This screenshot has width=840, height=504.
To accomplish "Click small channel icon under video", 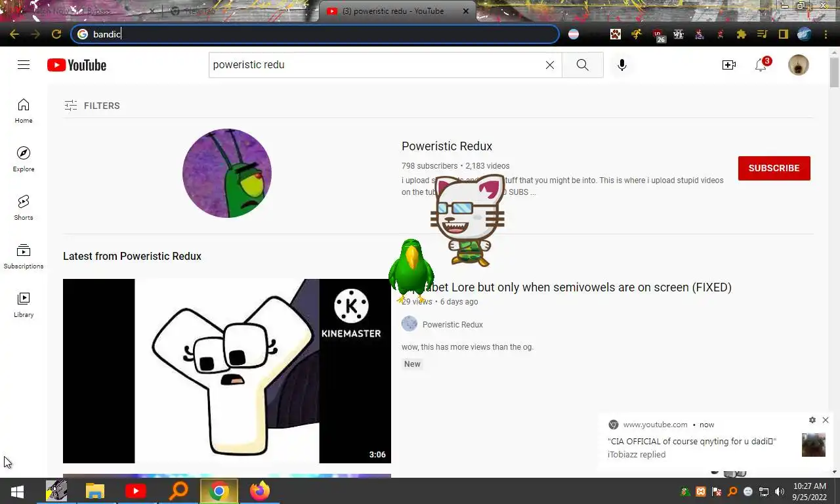I will tap(409, 324).
